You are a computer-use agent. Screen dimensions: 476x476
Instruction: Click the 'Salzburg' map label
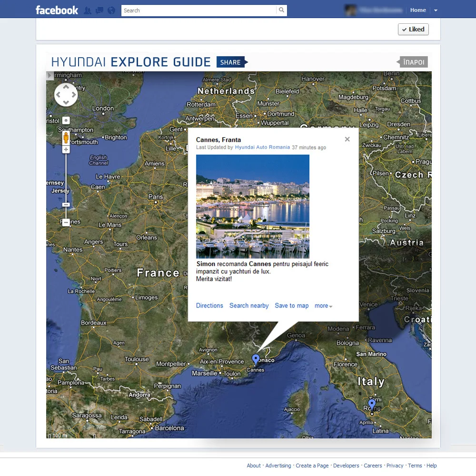tap(384, 231)
